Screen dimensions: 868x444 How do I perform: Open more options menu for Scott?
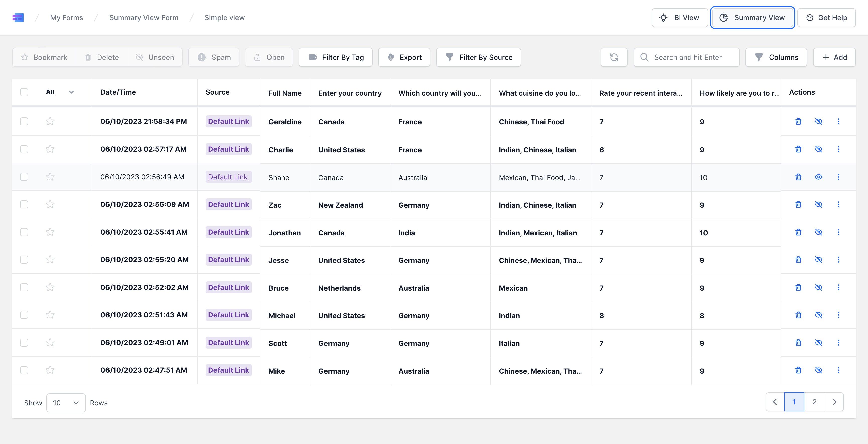coord(838,343)
